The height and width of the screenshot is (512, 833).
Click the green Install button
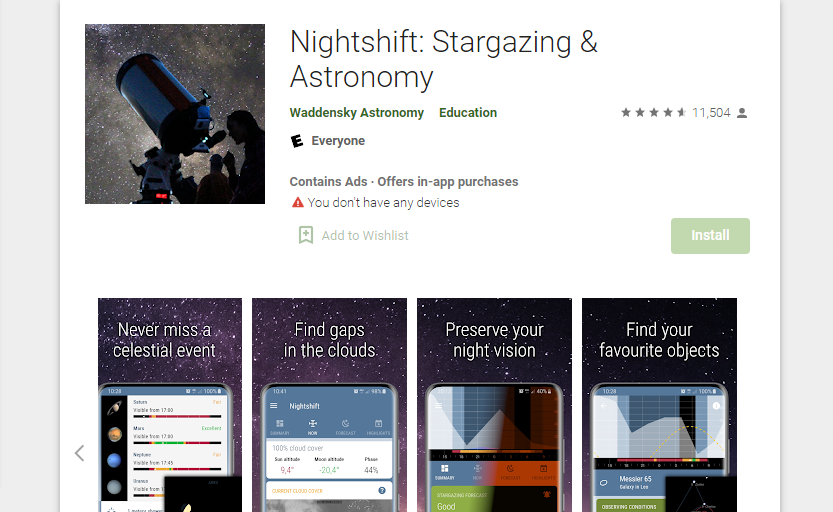coord(710,236)
